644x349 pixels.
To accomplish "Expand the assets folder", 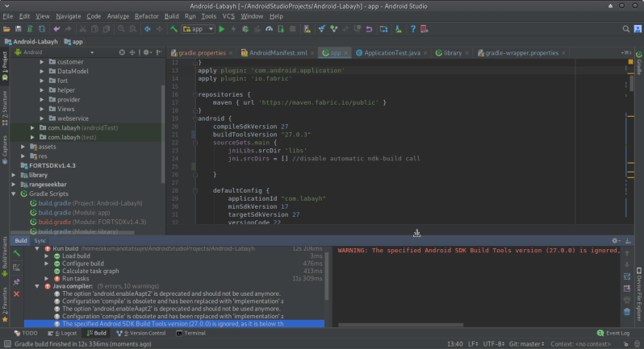I will point(23,147).
